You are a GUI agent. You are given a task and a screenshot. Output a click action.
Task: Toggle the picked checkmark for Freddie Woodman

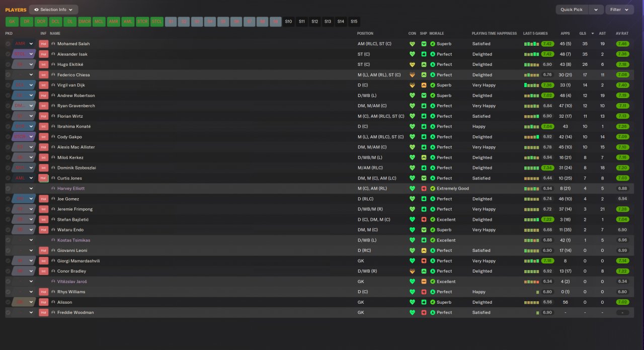pos(8,313)
